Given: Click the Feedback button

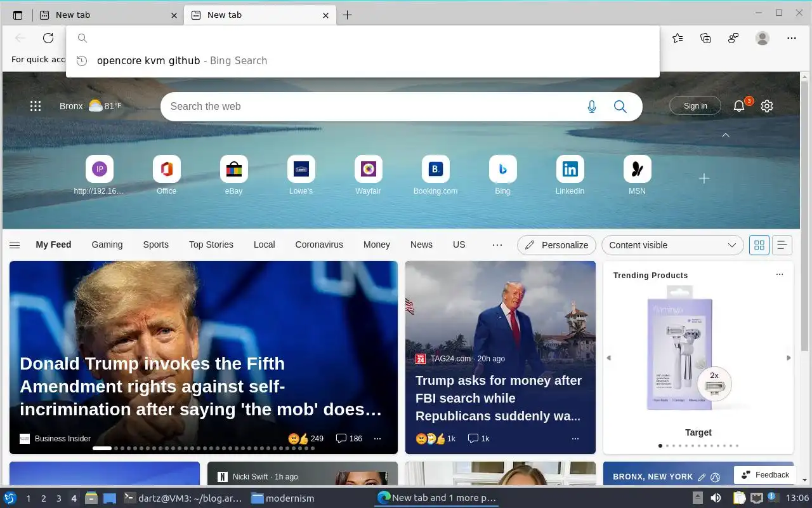Looking at the screenshot, I should point(765,475).
